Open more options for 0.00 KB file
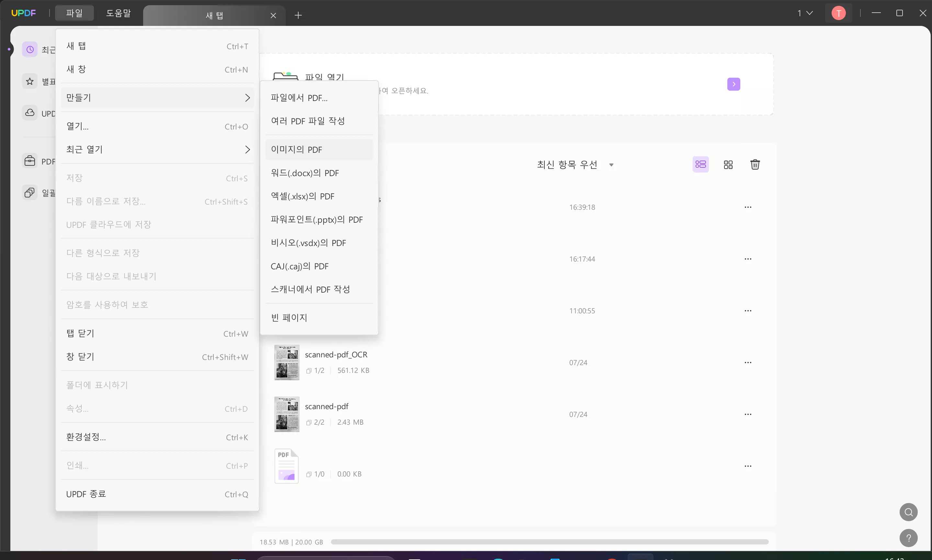 click(748, 466)
